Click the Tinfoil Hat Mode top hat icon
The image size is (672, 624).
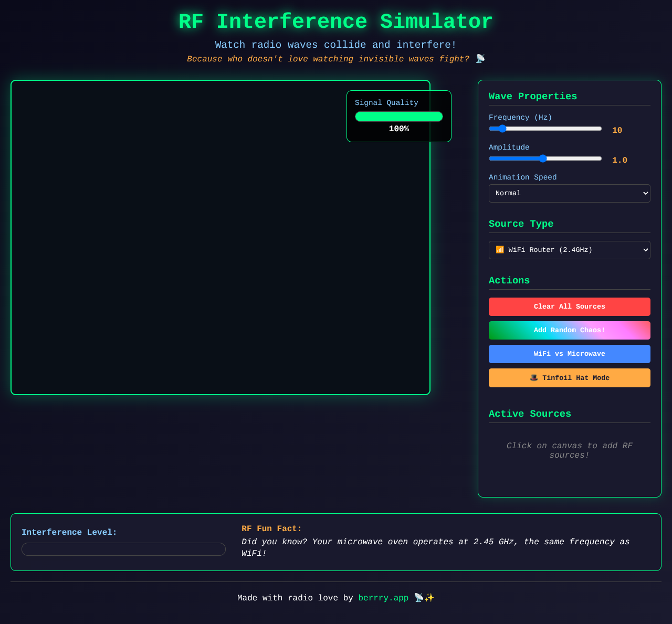(534, 377)
